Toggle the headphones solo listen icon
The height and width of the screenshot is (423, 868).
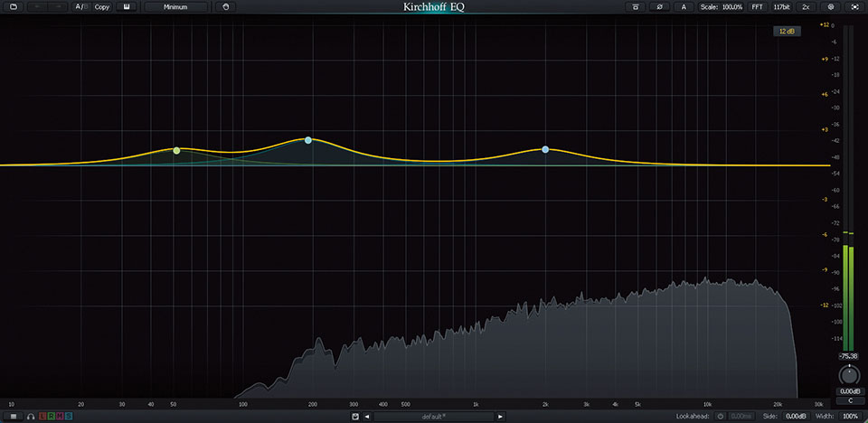32,416
